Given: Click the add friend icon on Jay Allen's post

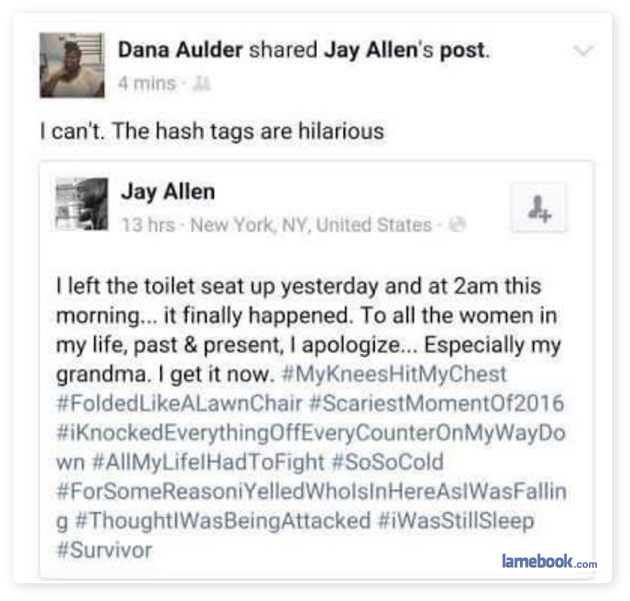Looking at the screenshot, I should coord(538,208).
